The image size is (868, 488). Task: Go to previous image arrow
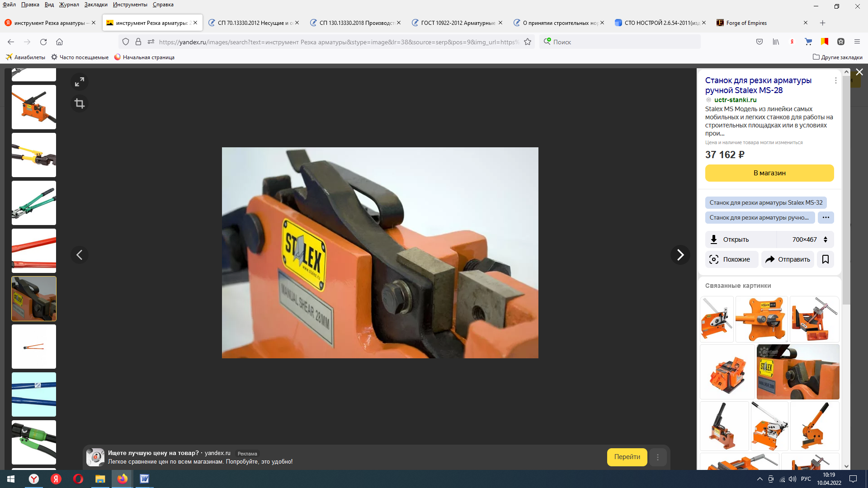coord(80,255)
